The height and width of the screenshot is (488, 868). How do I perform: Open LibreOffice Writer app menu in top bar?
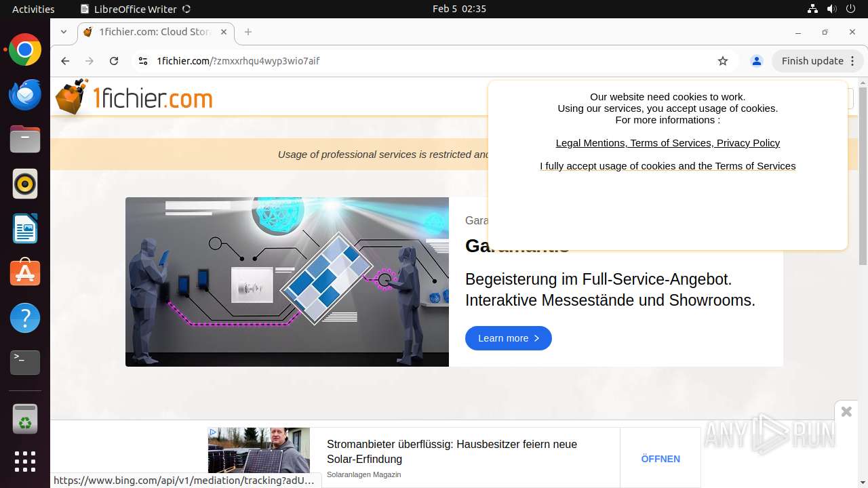pyautogui.click(x=135, y=9)
